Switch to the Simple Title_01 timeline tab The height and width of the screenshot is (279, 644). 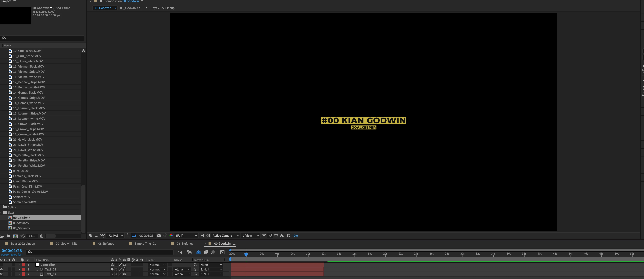coord(145,244)
